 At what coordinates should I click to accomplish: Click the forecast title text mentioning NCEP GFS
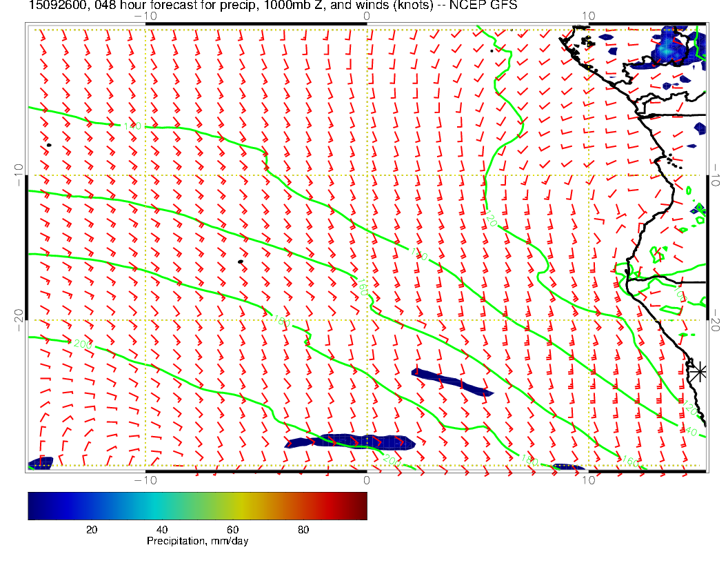click(x=273, y=5)
